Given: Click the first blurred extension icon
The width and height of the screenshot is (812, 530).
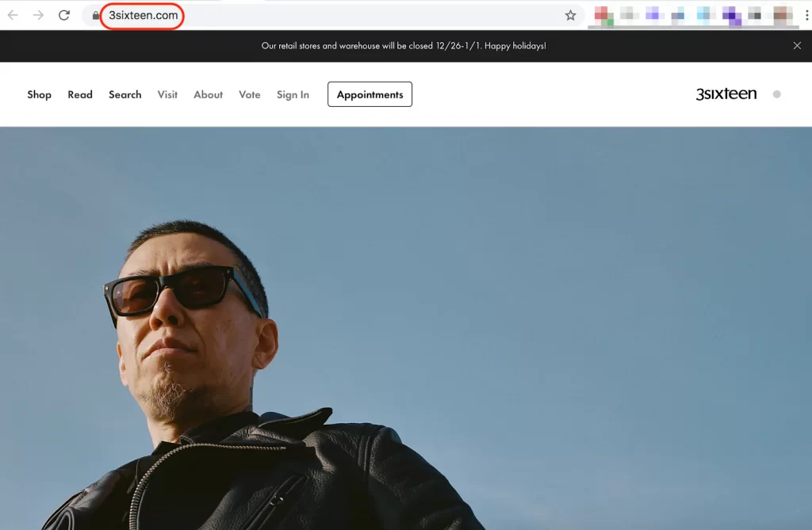Looking at the screenshot, I should (x=603, y=16).
